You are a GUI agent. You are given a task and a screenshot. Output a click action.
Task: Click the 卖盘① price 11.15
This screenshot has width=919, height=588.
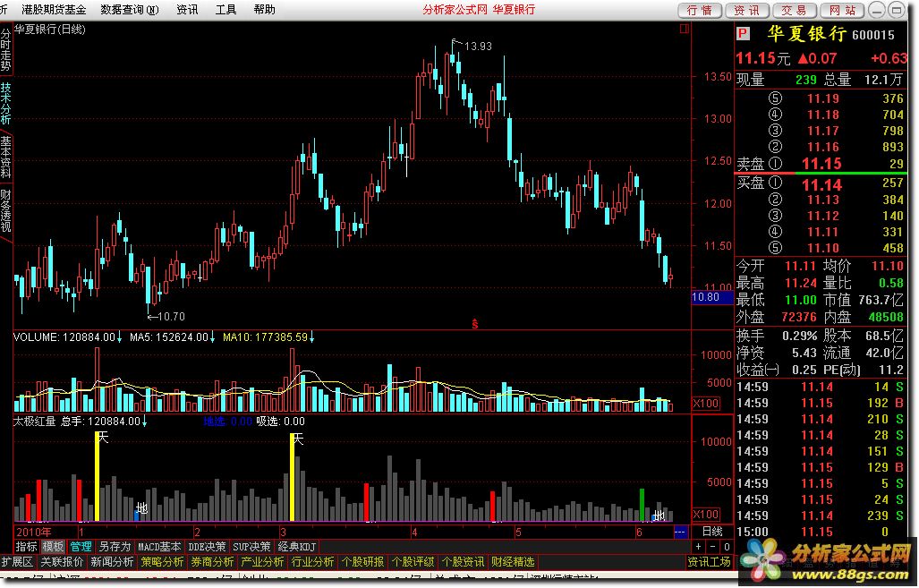[821, 164]
